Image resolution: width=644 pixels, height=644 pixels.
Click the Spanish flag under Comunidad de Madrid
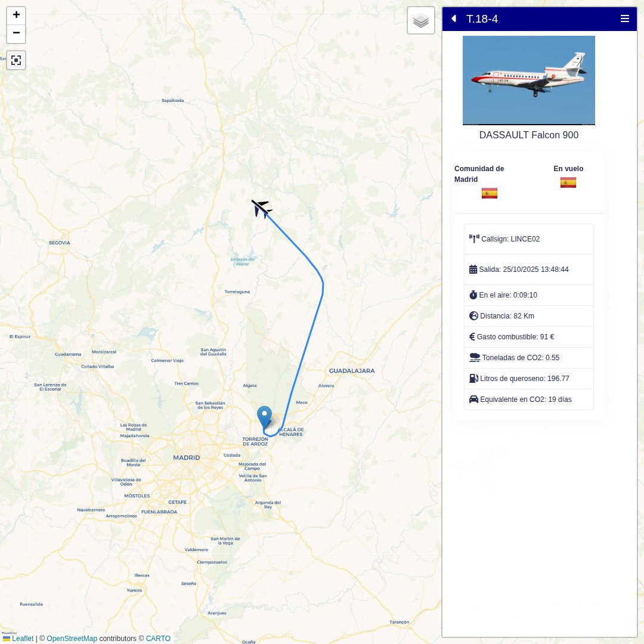[x=489, y=193]
